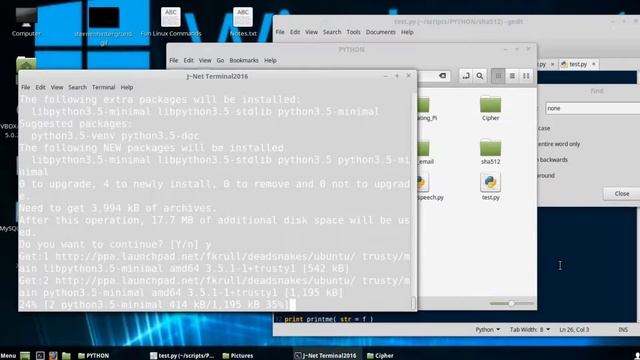Switch file manager to list view
Image resolution: width=640 pixels, height=360 pixels.
coord(512,76)
